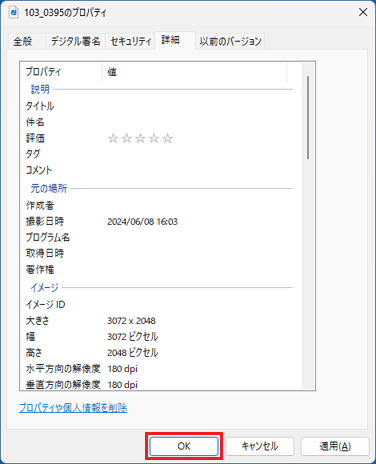The image size is (376, 464).
Task: Select the 幅 property label
Action: pyautogui.click(x=30, y=337)
